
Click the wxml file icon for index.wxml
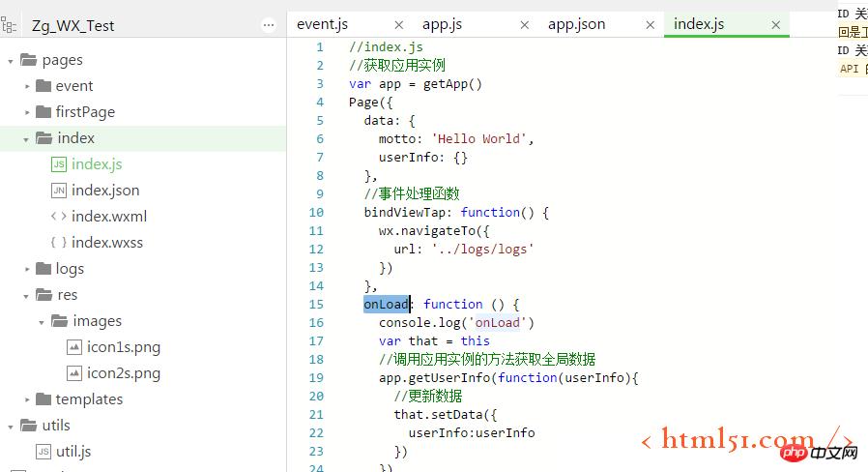coord(58,217)
